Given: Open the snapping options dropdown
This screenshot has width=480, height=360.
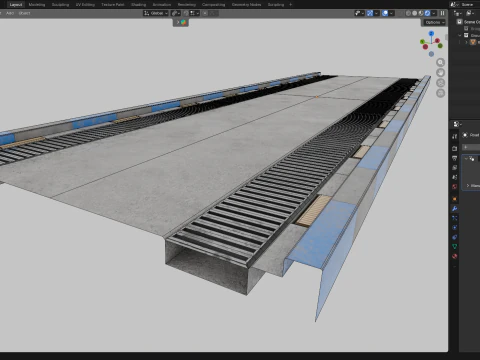Looking at the screenshot, I should 195,13.
